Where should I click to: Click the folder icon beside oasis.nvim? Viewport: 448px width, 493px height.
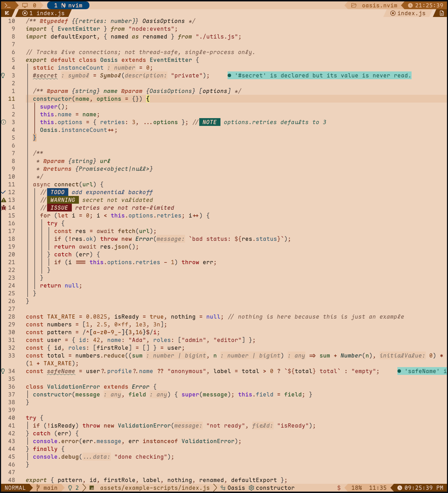(x=354, y=5)
